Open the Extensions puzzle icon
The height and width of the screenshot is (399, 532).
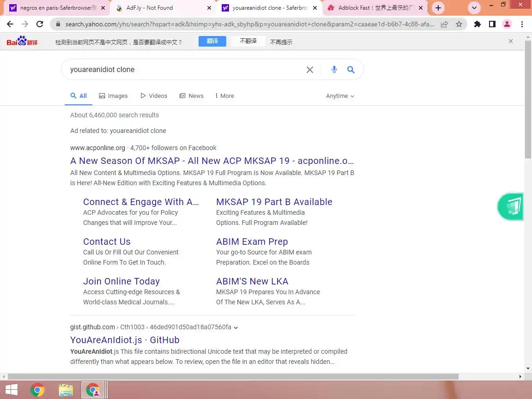(x=478, y=24)
